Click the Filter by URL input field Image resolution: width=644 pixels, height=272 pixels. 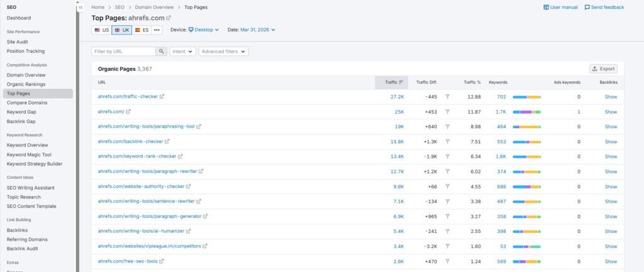pos(124,52)
